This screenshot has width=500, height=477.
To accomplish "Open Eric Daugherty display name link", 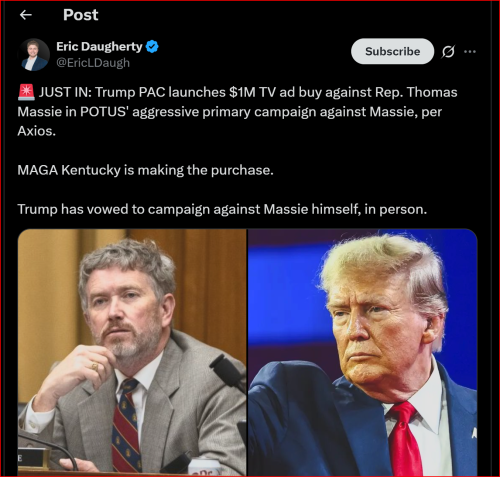I will (99, 46).
